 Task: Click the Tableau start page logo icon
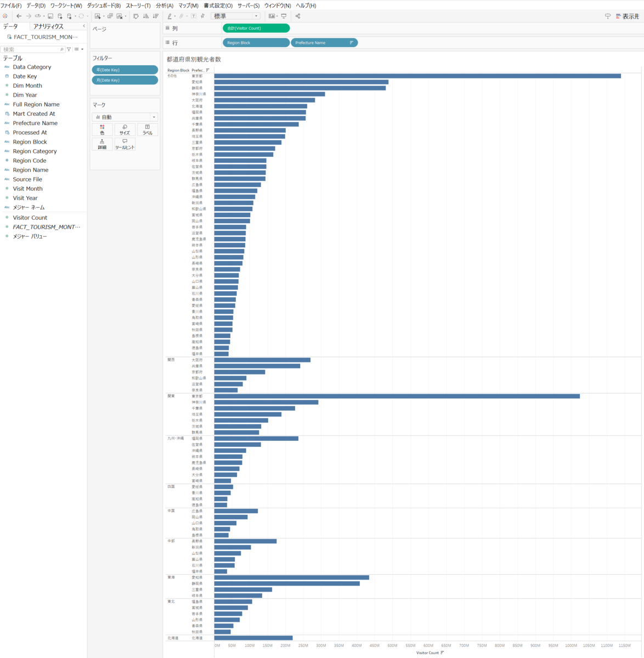click(5, 16)
